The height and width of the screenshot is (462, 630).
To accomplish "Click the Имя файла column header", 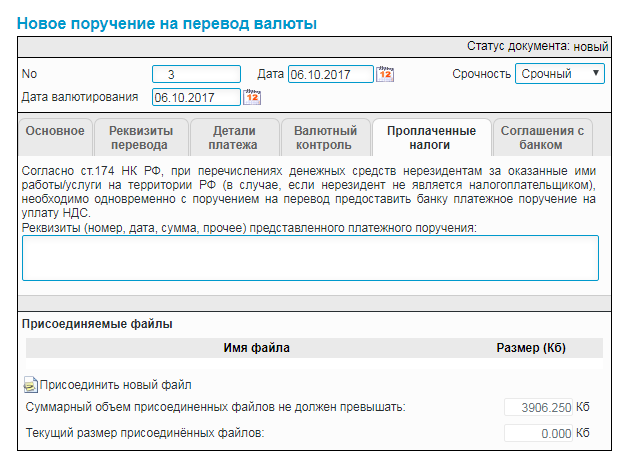I will [x=257, y=348].
